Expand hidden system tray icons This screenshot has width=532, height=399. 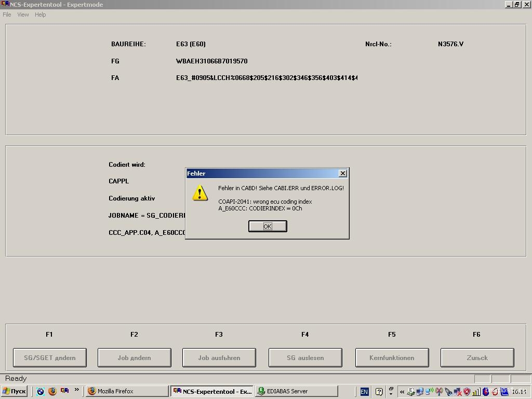coord(402,392)
